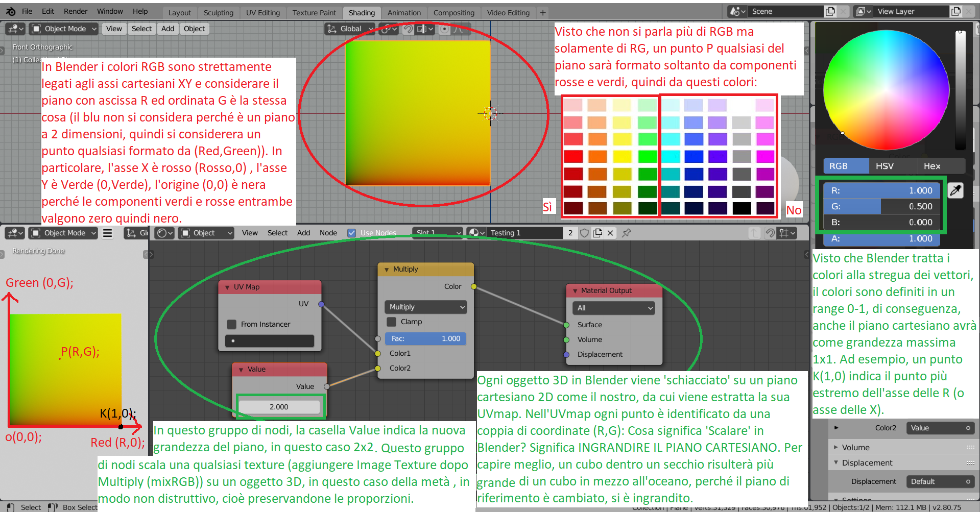The height and width of the screenshot is (512, 980).
Task: Unlink the Testing 1 material with the X
Action: [x=610, y=233]
